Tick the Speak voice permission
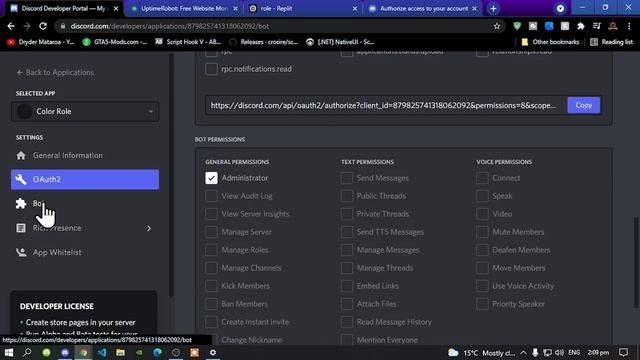This screenshot has width=640, height=360. (482, 196)
